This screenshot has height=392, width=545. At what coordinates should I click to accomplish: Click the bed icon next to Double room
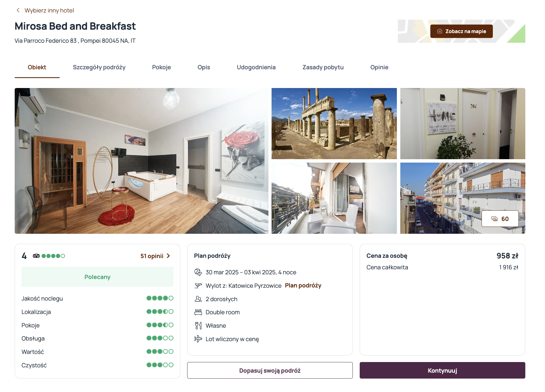[x=198, y=312]
